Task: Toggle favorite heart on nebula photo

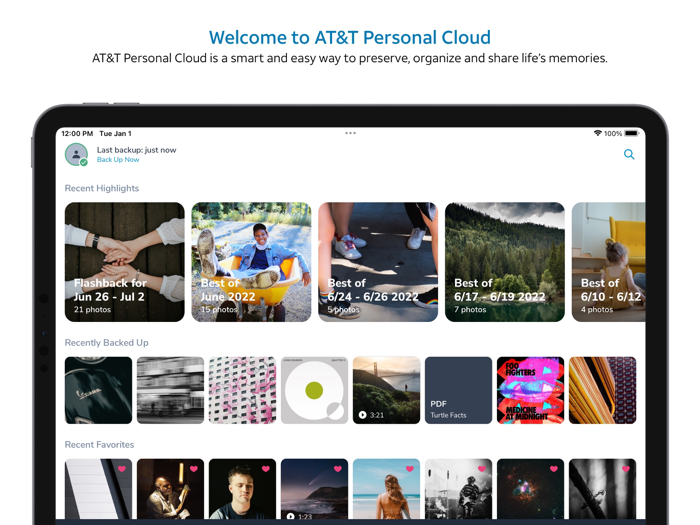Action: point(554,469)
